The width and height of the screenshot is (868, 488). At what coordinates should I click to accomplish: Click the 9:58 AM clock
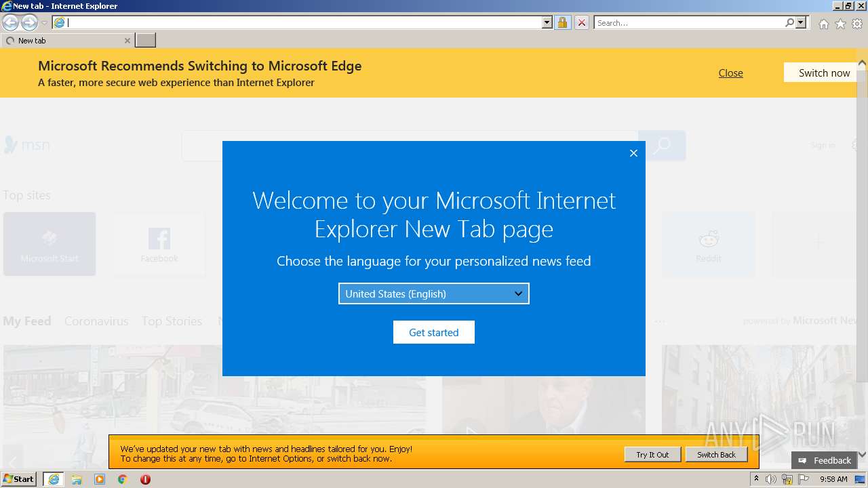pos(833,479)
